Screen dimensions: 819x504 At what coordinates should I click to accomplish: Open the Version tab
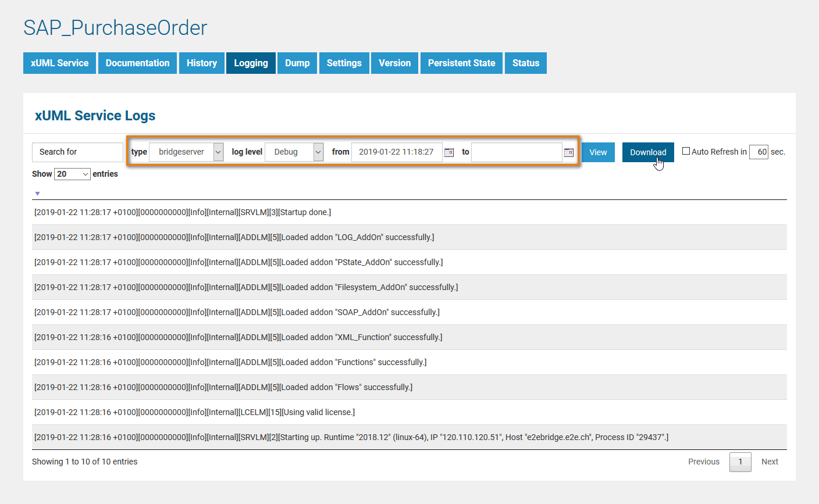tap(394, 63)
